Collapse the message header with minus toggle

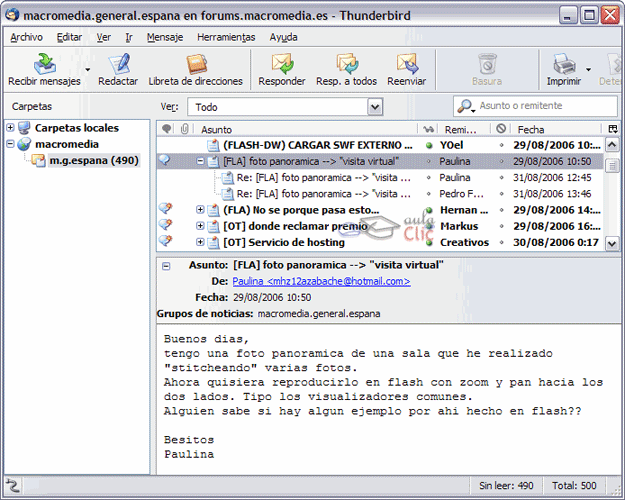coord(166,265)
